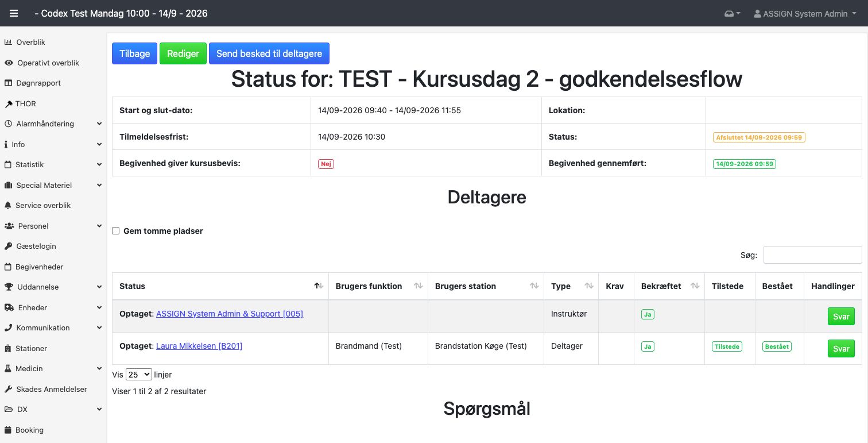The image size is (868, 443).
Task: Click the Døgnrapport table icon
Action: tap(9, 83)
